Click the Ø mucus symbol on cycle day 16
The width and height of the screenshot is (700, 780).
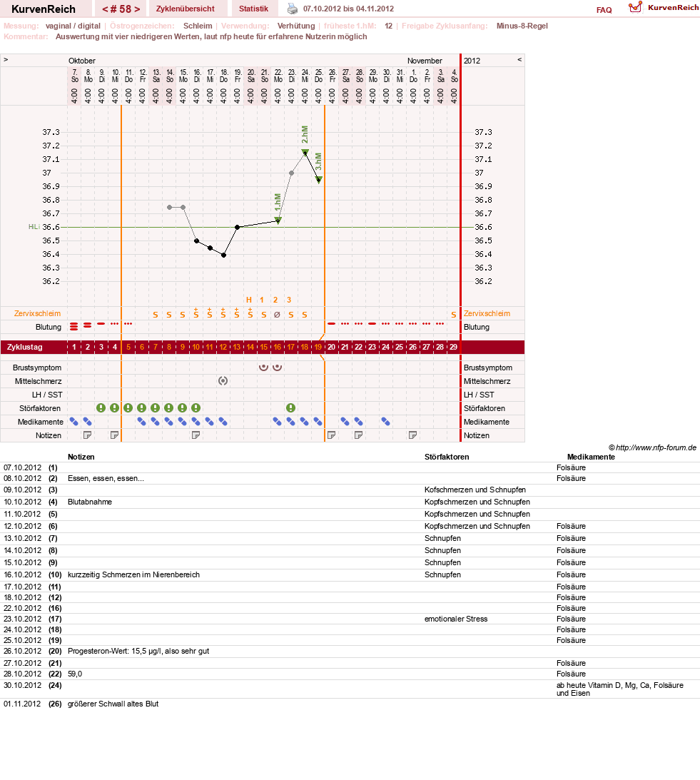click(278, 315)
